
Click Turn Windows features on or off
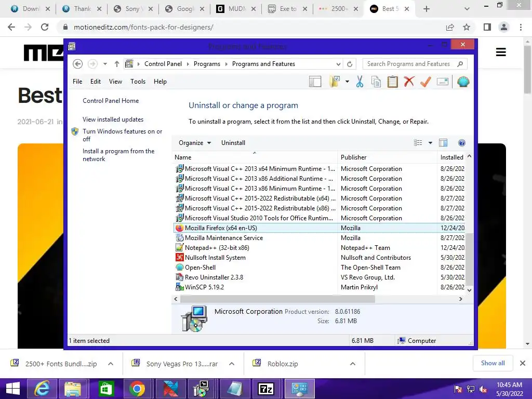pyautogui.click(x=122, y=135)
